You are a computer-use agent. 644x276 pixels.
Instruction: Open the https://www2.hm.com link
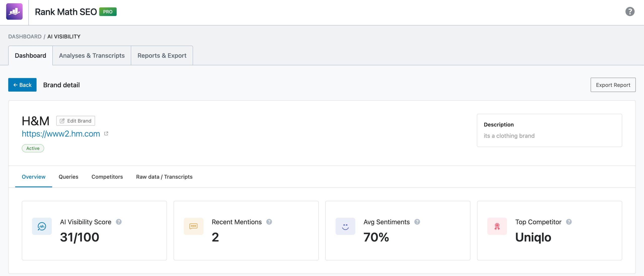[61, 134]
